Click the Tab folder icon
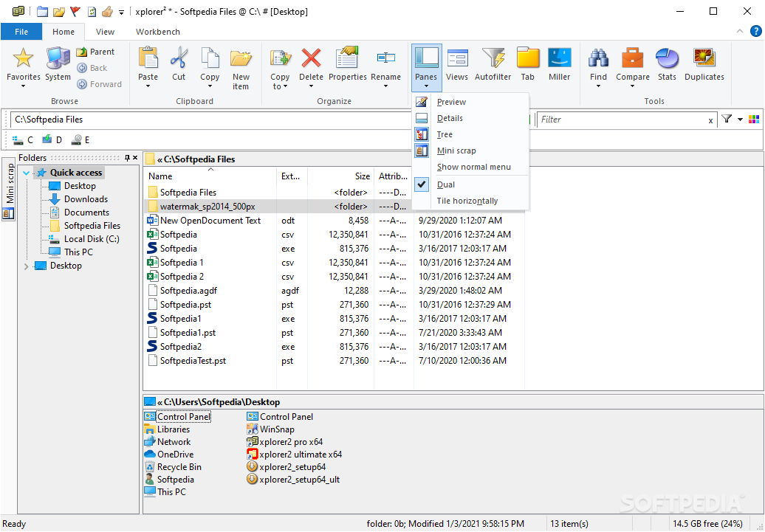 point(528,58)
